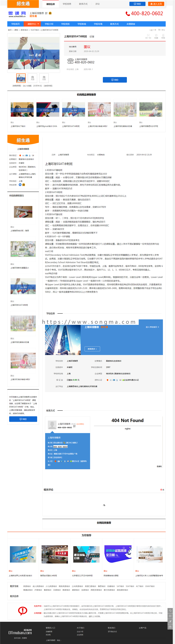Viewport: 175px width, 644px height.
Task: Click the 询价 button under course info
Action: (115, 80)
